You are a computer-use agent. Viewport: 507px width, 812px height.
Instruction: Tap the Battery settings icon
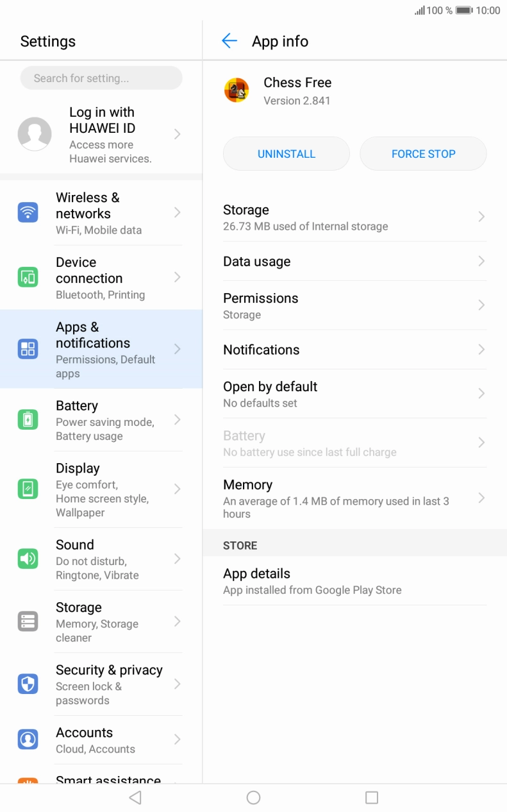click(x=28, y=420)
